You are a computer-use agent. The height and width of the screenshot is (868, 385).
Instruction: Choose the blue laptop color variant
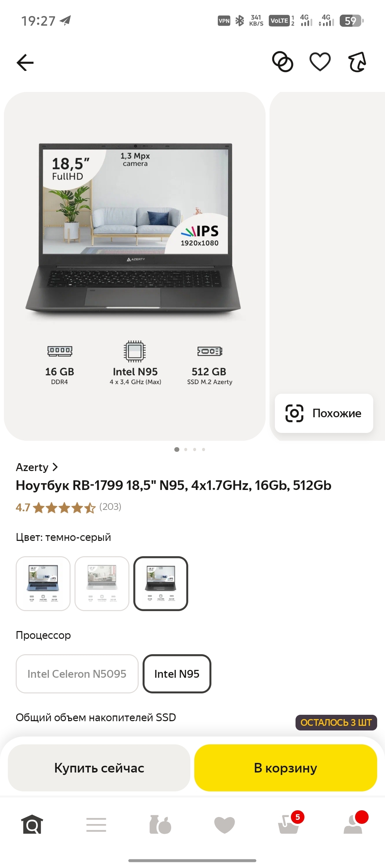pyautogui.click(x=43, y=584)
